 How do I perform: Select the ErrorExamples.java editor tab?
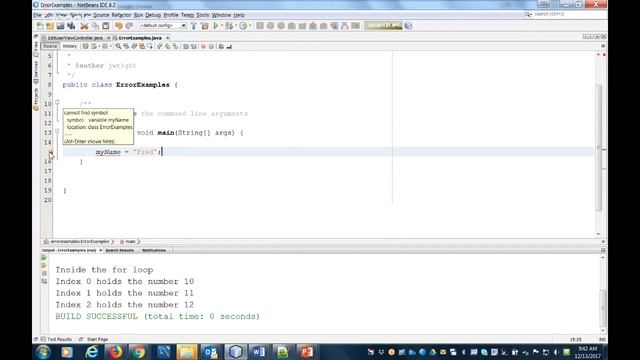click(x=140, y=38)
